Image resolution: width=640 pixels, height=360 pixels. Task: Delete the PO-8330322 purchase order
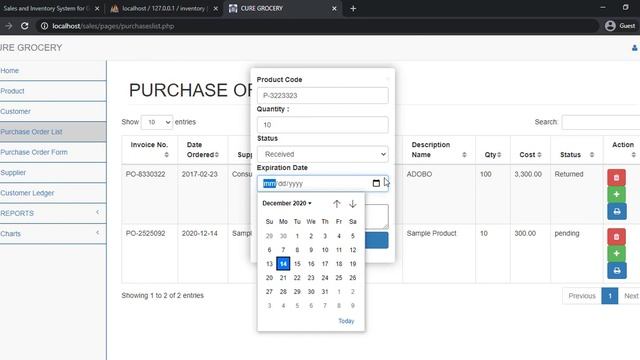click(x=616, y=178)
